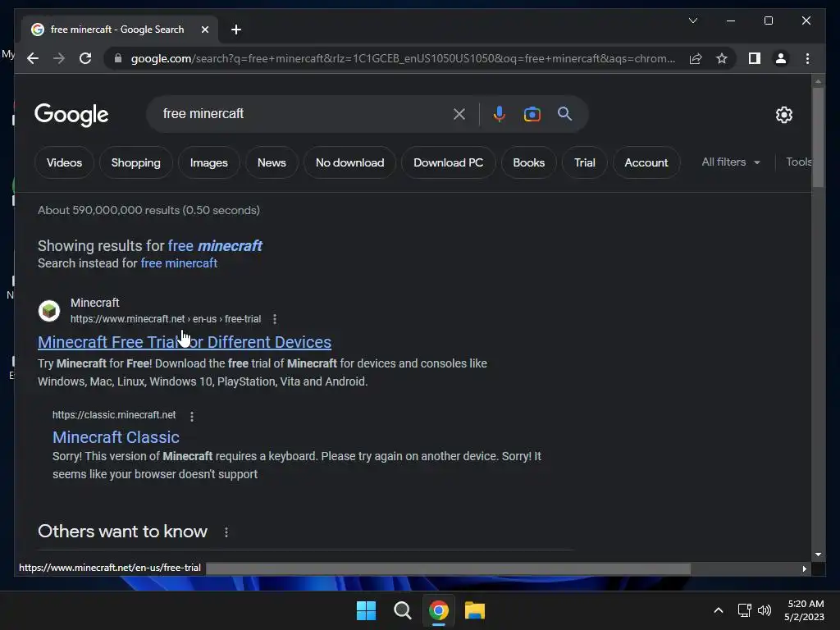This screenshot has width=840, height=630.
Task: Click the horizontal scrollbar right arrow
Action: pyautogui.click(x=804, y=569)
